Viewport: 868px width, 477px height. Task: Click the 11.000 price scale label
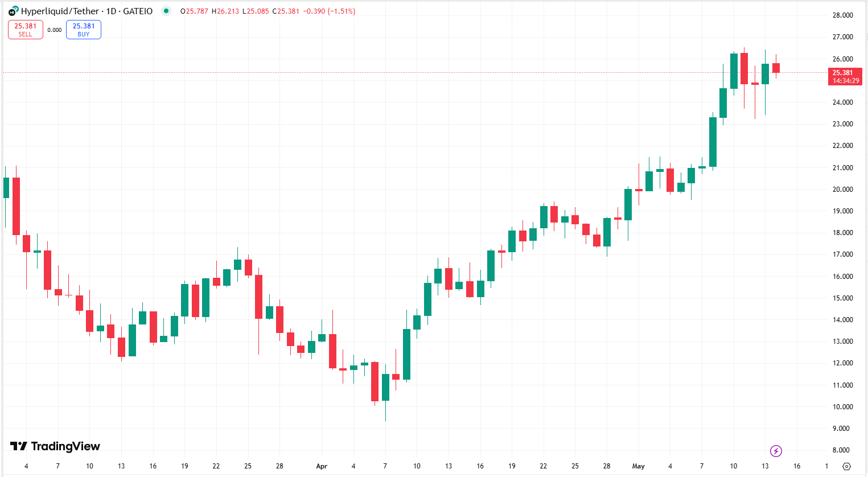click(x=842, y=385)
